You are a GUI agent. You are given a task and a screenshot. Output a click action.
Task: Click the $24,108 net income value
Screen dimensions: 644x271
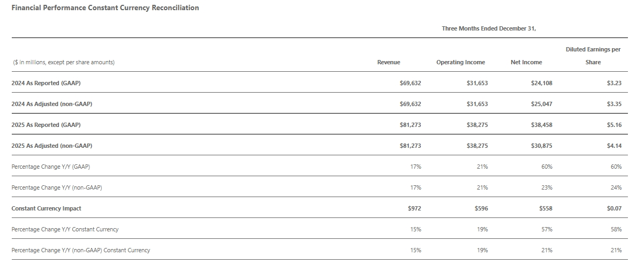[x=542, y=83]
